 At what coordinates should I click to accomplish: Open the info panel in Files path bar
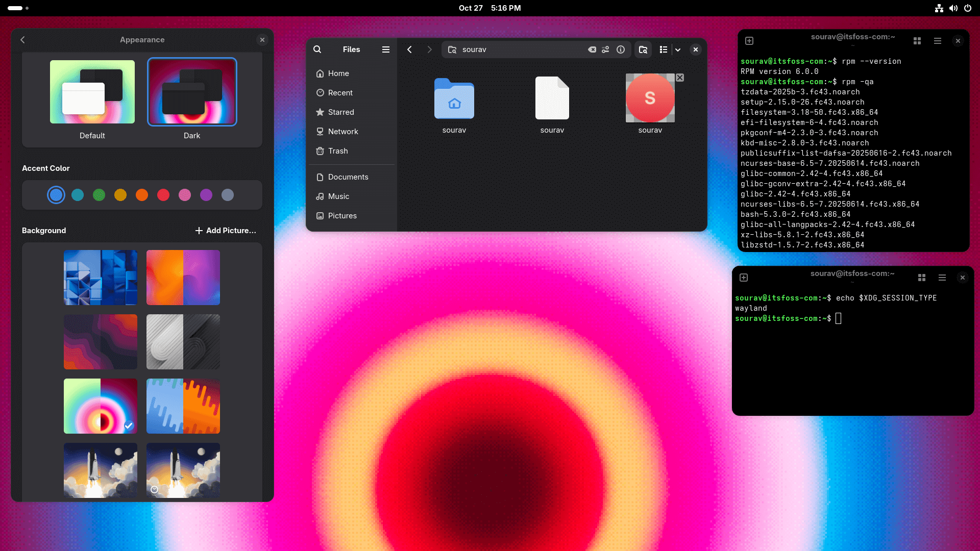click(621, 49)
